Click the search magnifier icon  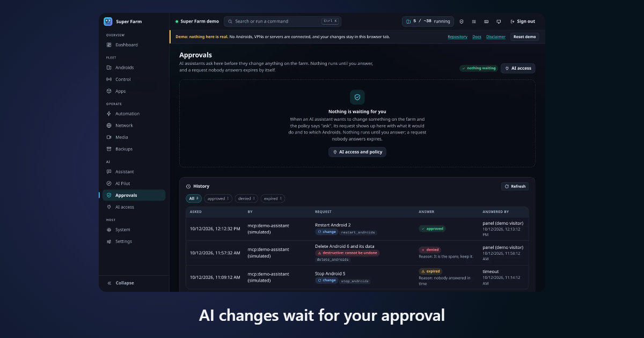click(230, 21)
